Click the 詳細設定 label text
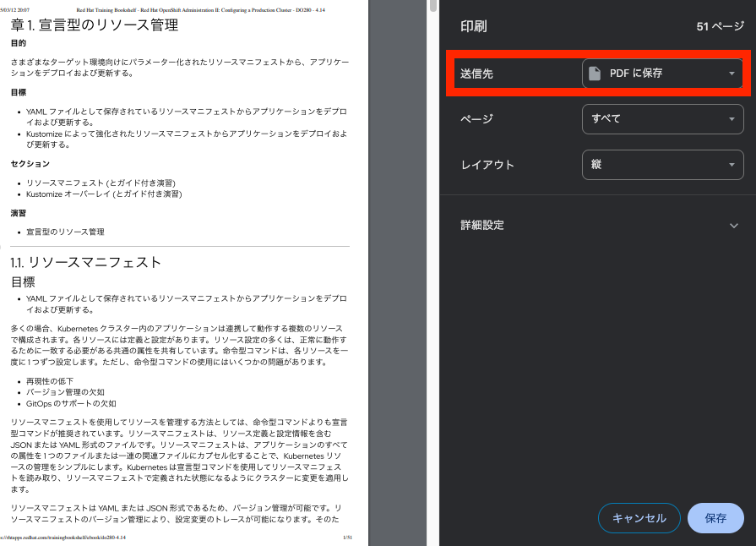This screenshot has width=756, height=546. click(482, 226)
